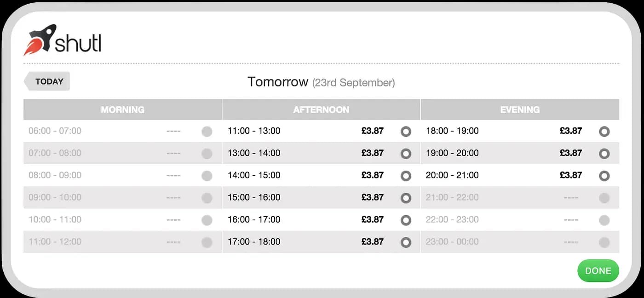
Task: Select the 15:00 - 16:00 time slot
Action: tap(406, 198)
